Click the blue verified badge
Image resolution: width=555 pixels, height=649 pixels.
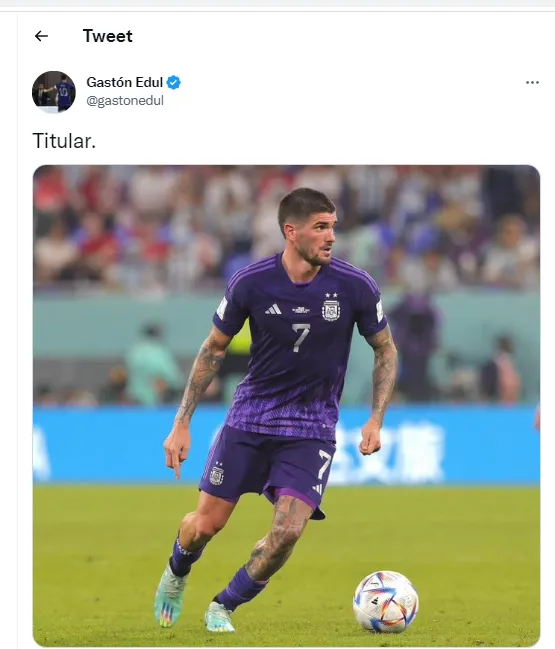click(173, 82)
